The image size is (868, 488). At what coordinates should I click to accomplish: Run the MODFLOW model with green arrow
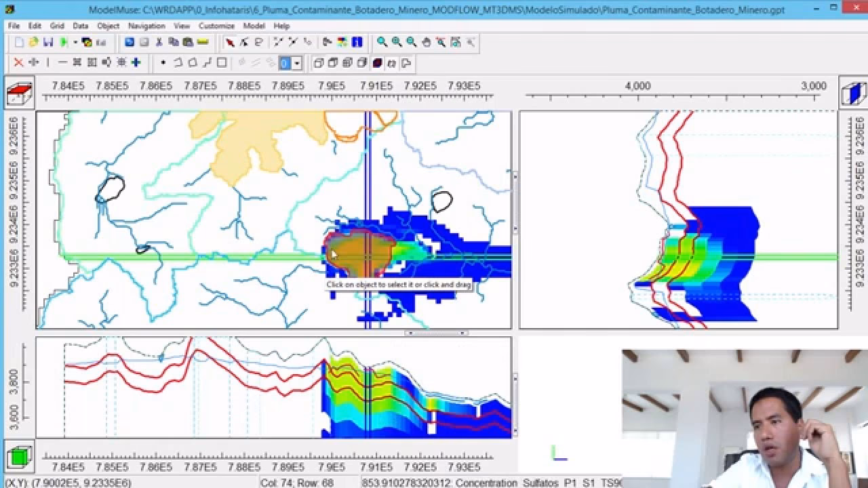64,42
